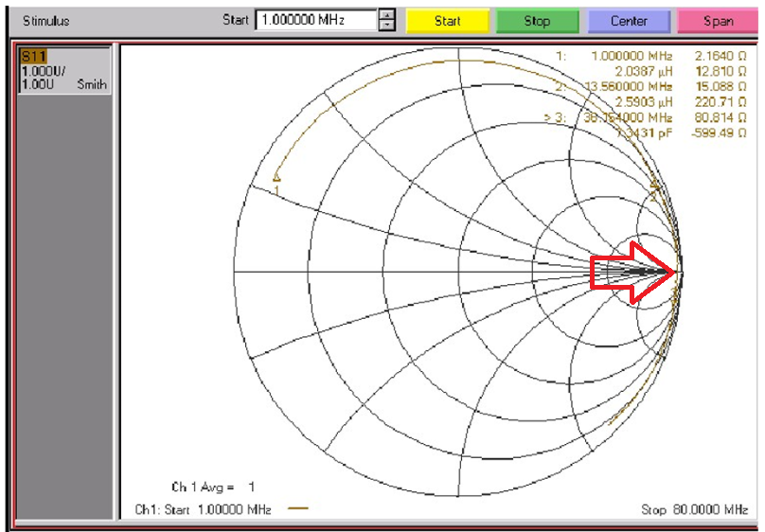Viewport: 765px width, 532px height.
Task: Click the 2.0387 µH inductance readout
Action: 644,72
